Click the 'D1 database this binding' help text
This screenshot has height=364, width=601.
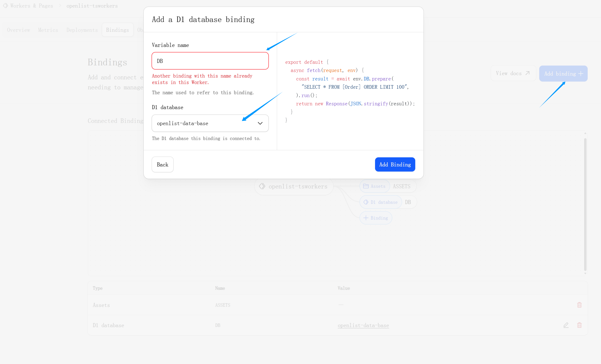[x=206, y=138]
